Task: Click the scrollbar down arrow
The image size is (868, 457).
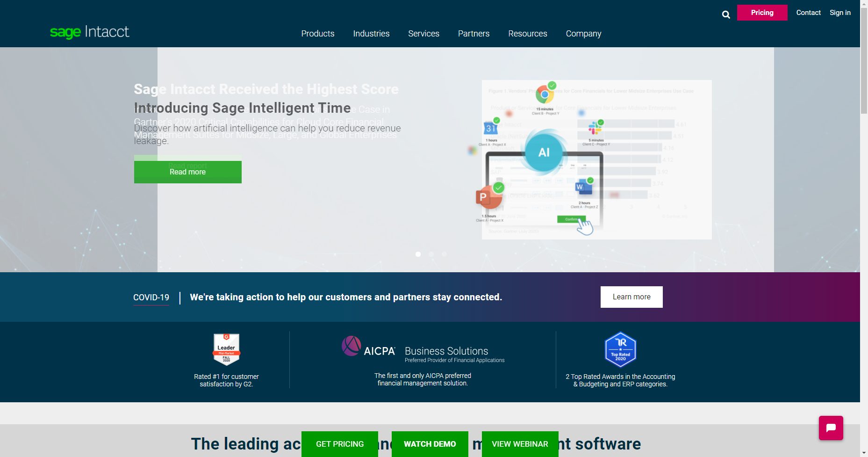Action: 864,453
